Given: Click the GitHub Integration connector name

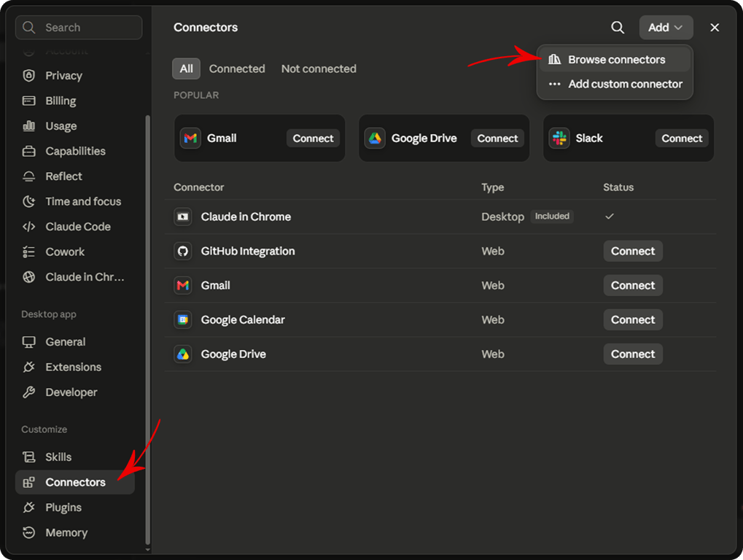Looking at the screenshot, I should coord(248,251).
